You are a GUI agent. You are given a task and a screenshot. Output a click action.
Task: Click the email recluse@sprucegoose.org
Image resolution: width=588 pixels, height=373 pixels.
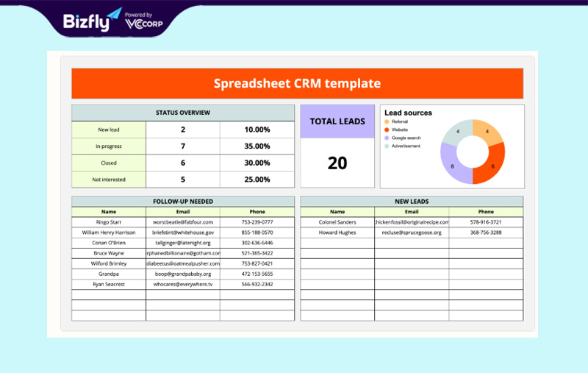pyautogui.click(x=412, y=232)
